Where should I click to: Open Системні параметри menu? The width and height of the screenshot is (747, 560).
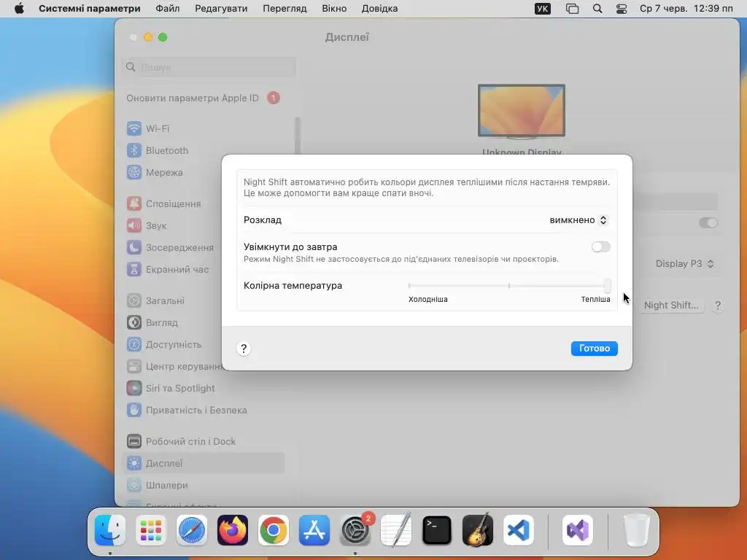coord(90,9)
